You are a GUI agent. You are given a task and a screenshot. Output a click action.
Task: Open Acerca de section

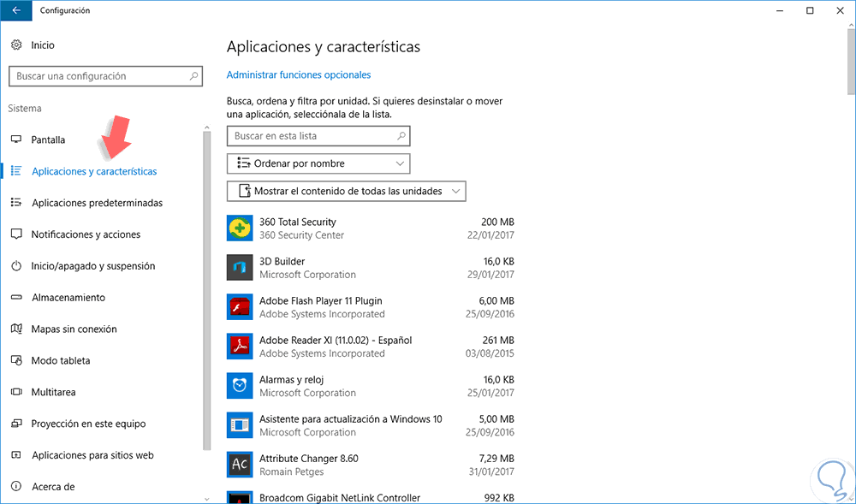pos(53,487)
